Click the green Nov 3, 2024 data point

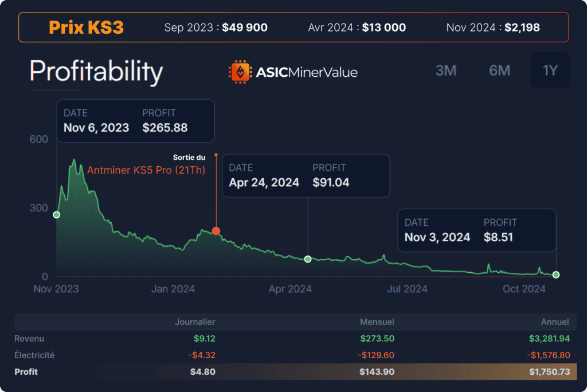tap(556, 275)
